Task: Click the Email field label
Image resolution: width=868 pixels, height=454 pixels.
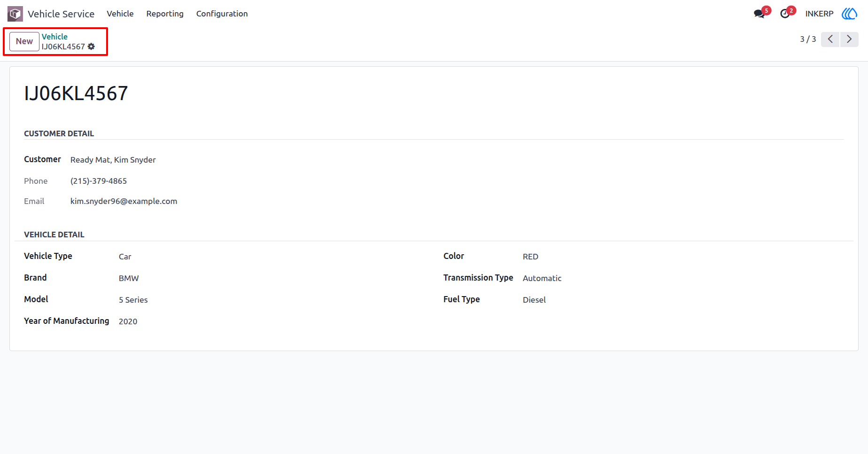Action: tap(34, 201)
